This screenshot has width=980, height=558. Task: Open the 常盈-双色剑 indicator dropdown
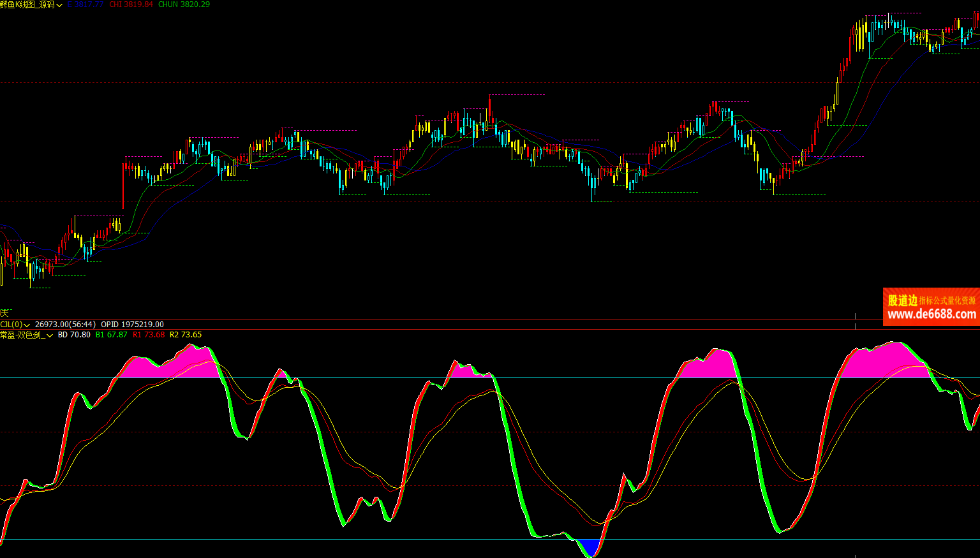tap(49, 335)
